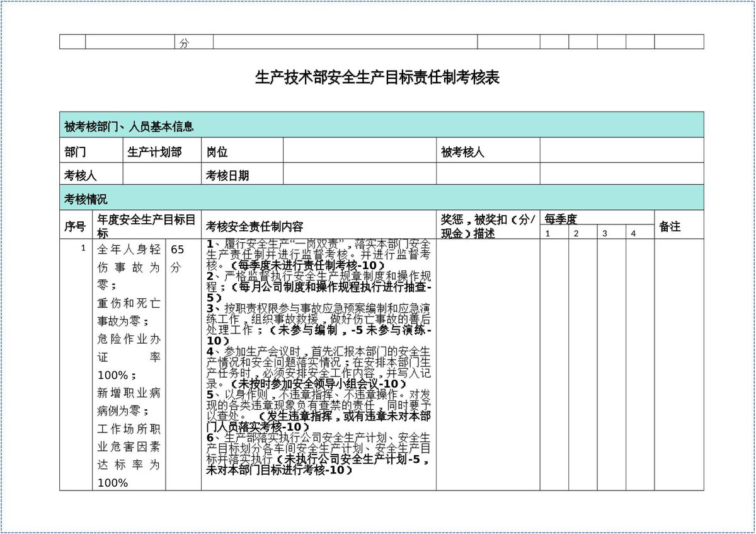
Task: Click the 考核日期 label cell
Action: coord(242,174)
